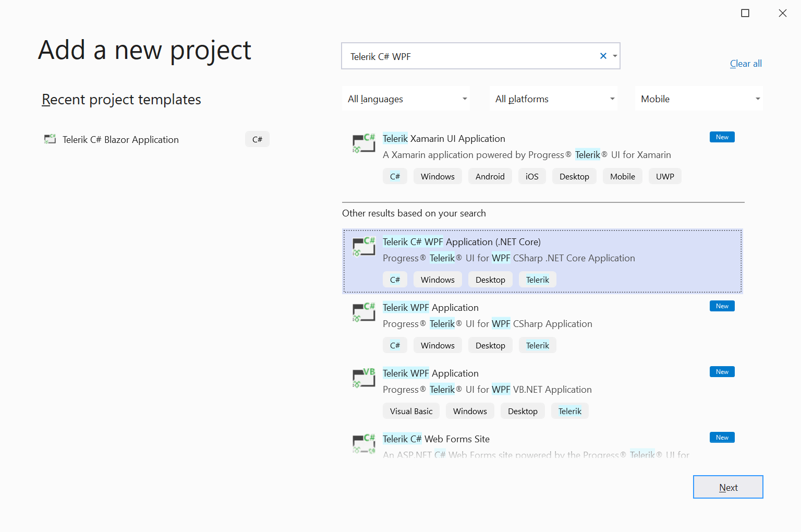The image size is (801, 532).
Task: Select the C# language tag under Xamarin UI Application
Action: [395, 176]
